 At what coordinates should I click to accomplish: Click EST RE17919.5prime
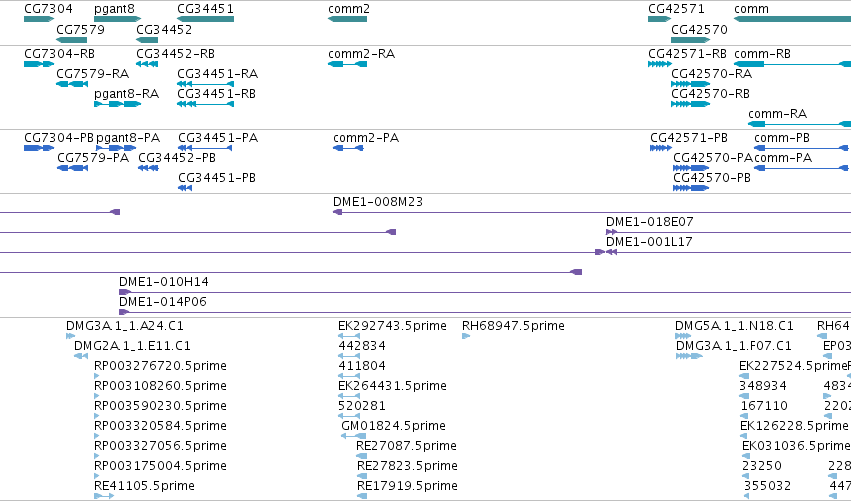click(361, 496)
